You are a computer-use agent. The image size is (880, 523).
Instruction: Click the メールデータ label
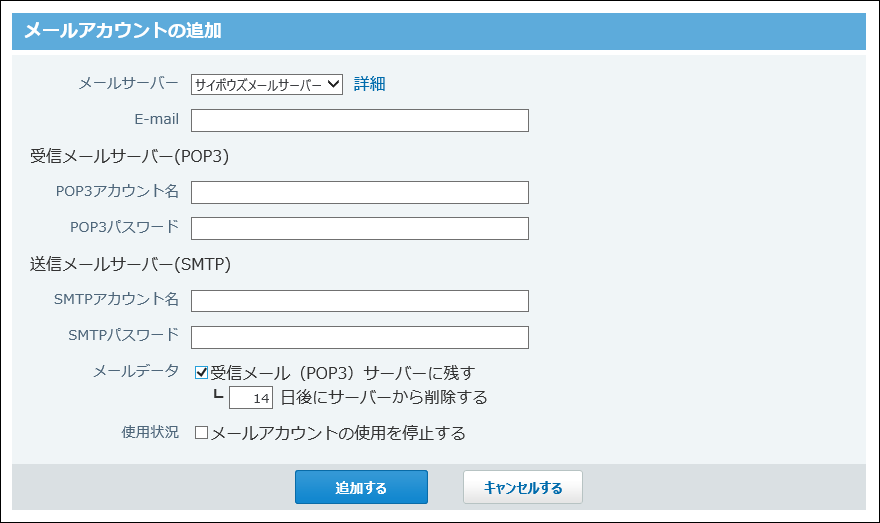click(136, 371)
